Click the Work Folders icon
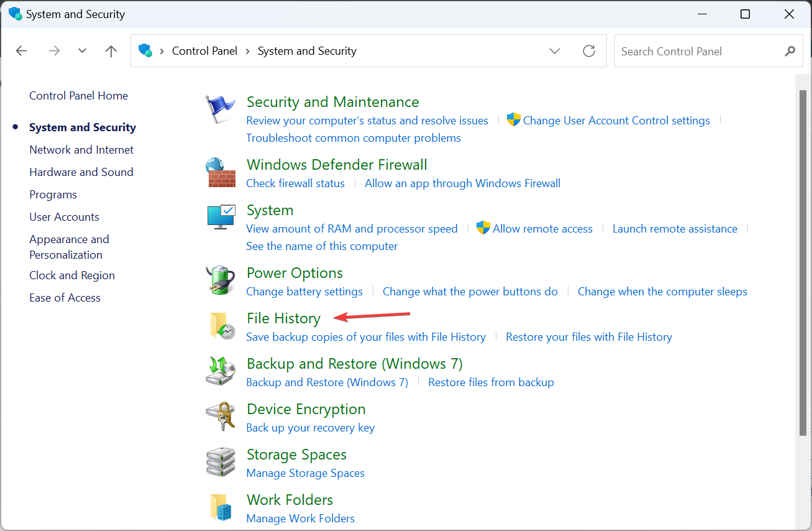The width and height of the screenshot is (812, 531). (x=221, y=507)
